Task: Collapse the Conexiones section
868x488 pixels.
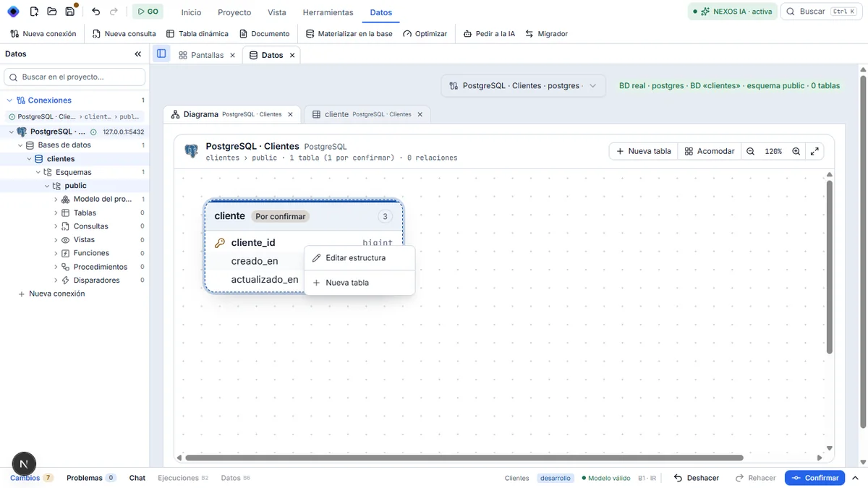Action: (9, 100)
